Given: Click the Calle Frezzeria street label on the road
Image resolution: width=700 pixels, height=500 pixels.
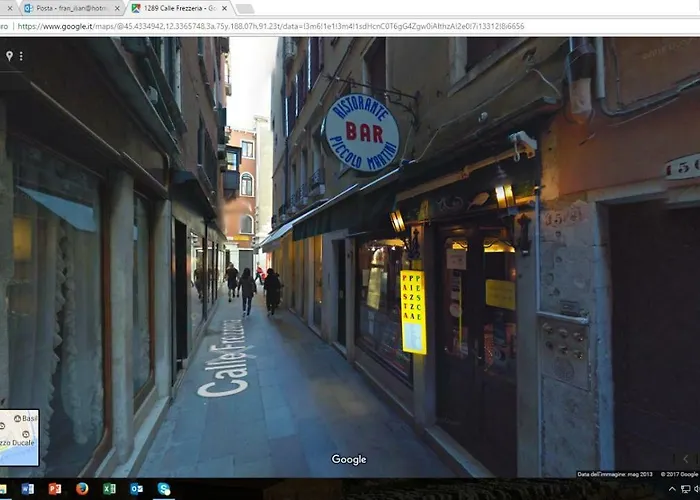Looking at the screenshot, I should [220, 357].
